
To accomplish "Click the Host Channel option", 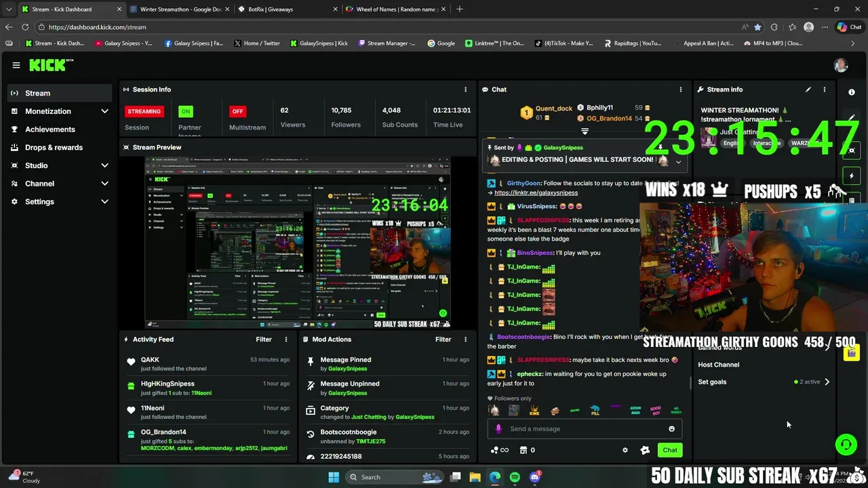I will click(718, 365).
